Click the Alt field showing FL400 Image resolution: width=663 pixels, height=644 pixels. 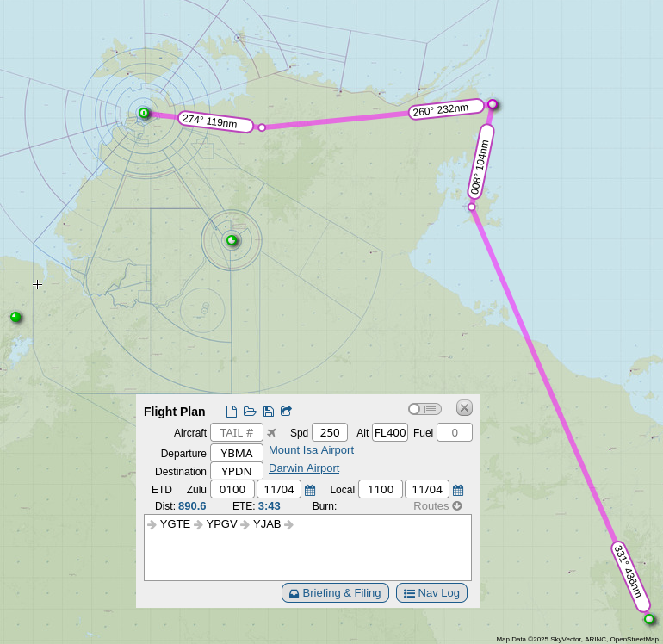pyautogui.click(x=390, y=432)
